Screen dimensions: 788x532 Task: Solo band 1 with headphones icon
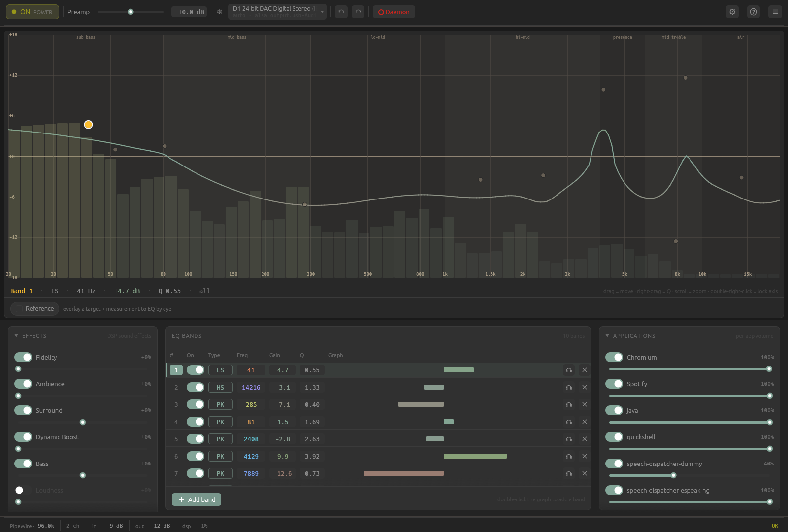click(x=569, y=370)
